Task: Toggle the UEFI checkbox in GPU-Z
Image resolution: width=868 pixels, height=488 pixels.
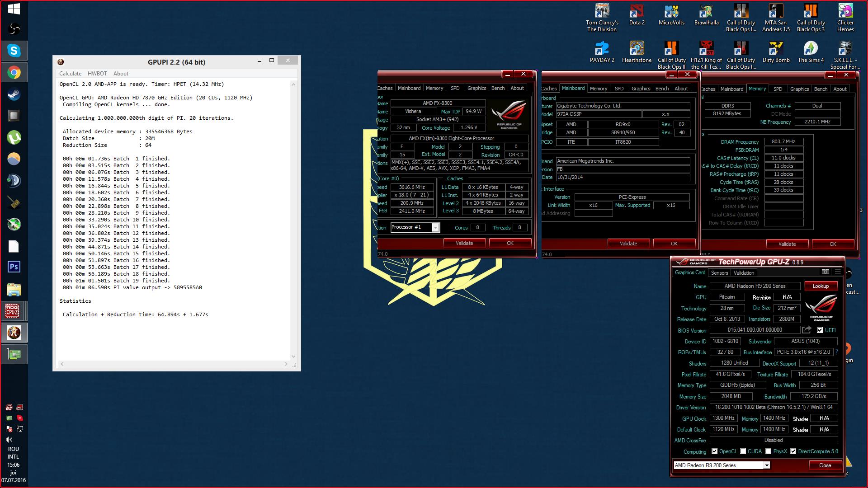Action: pyautogui.click(x=820, y=330)
